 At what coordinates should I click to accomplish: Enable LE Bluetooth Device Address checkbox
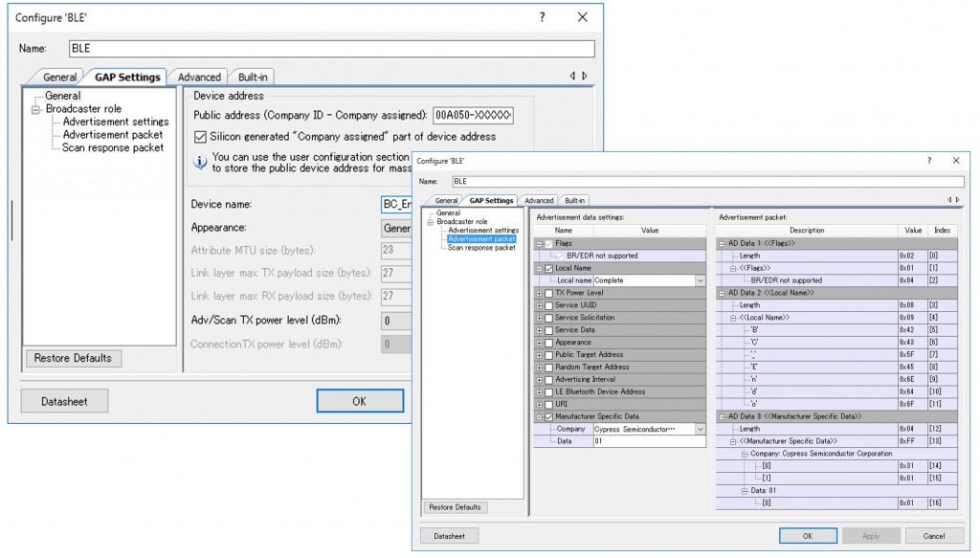click(x=548, y=392)
